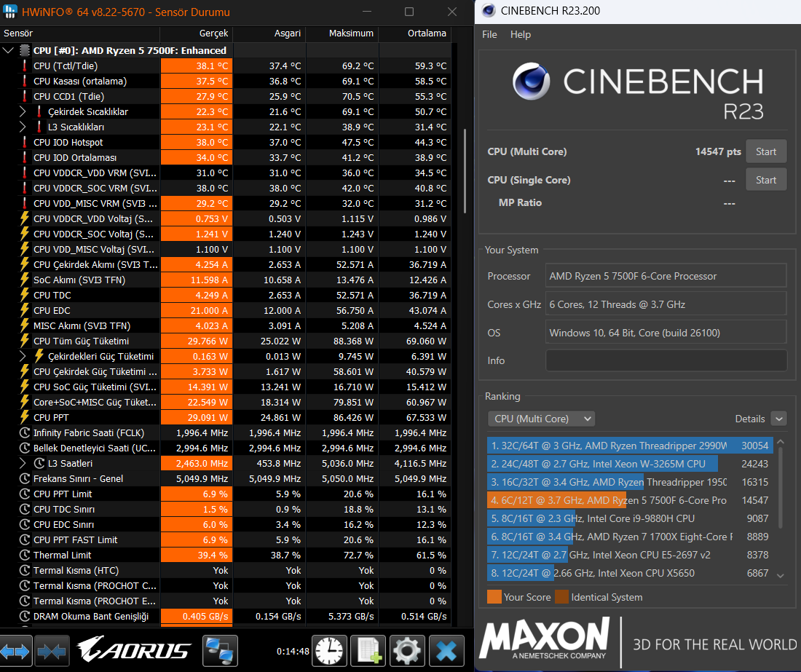This screenshot has width=801, height=672.
Task: Start logging with the spreadsheet-plus icon
Action: pos(368,651)
